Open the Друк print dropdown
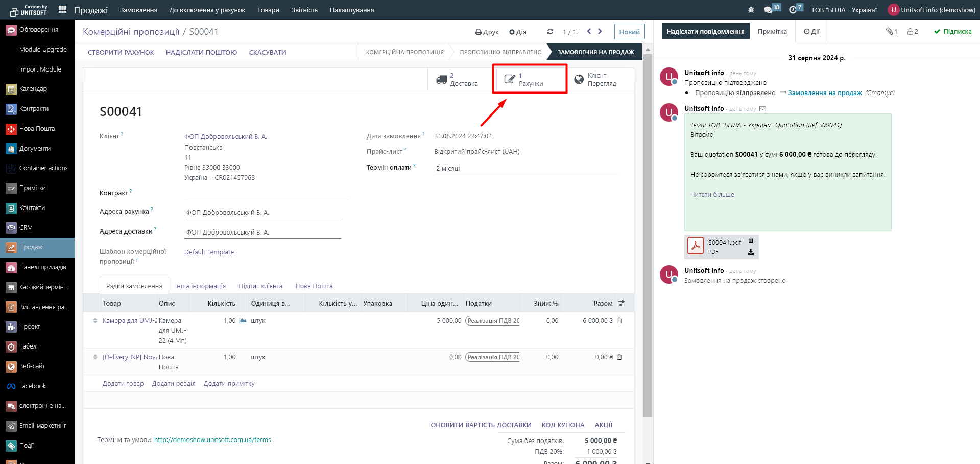 487,32
